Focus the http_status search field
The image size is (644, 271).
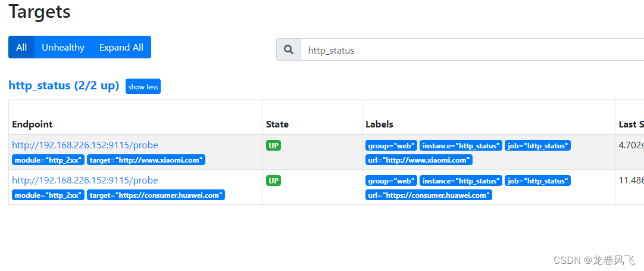pos(473,50)
